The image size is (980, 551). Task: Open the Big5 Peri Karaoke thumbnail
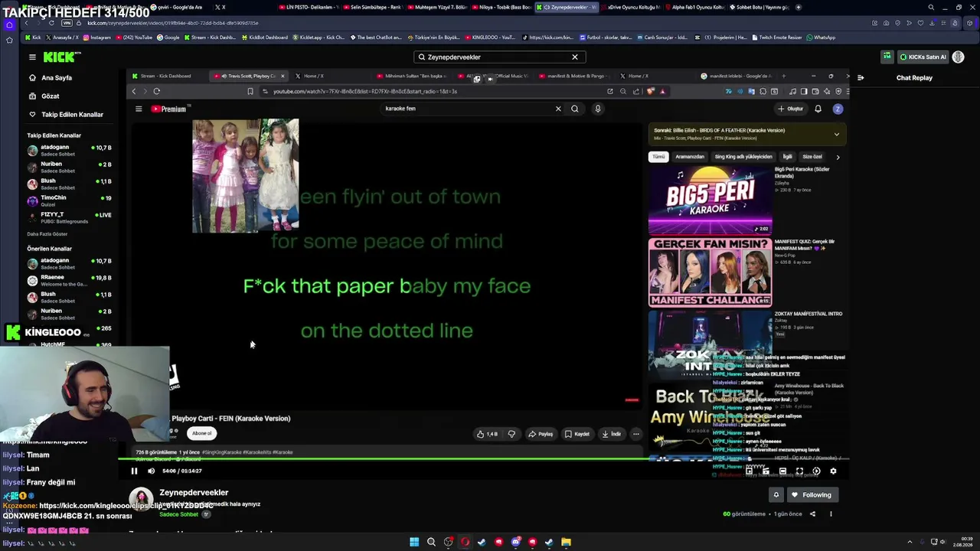click(x=710, y=200)
